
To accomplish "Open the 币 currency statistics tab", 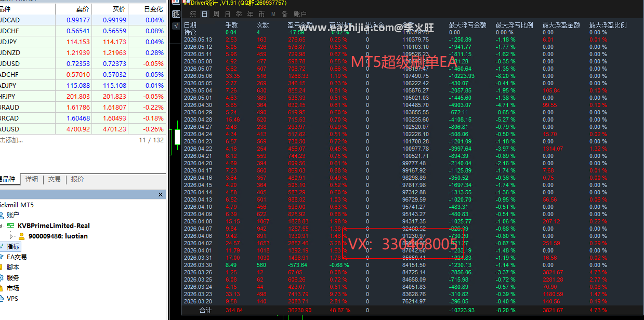I will [262, 14].
